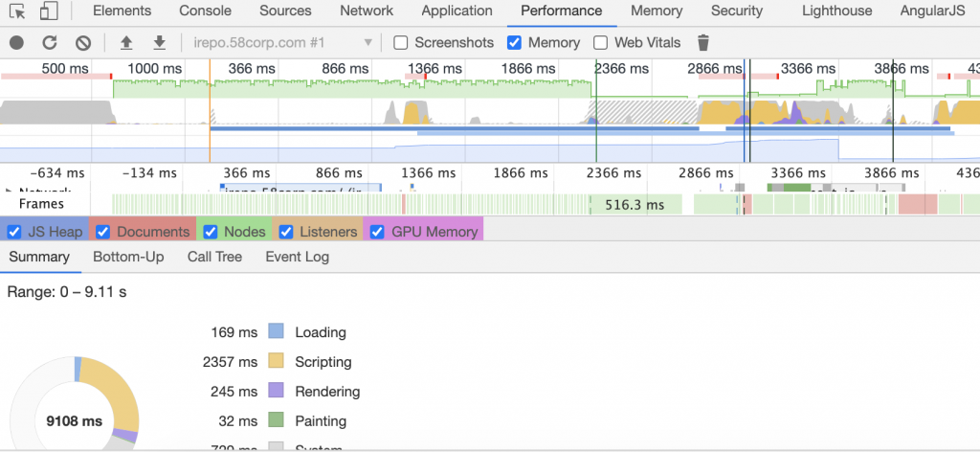Disable the GPU Memory counter
This screenshot has width=980, height=452.
(x=377, y=232)
